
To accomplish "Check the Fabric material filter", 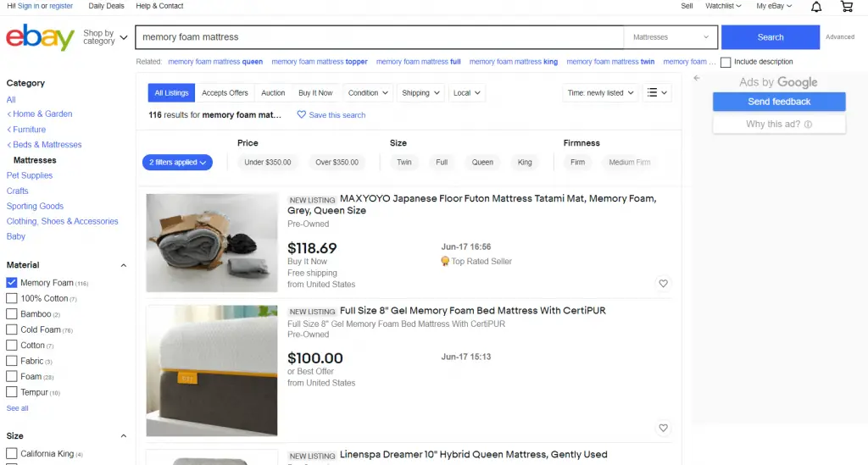I will 12,361.
